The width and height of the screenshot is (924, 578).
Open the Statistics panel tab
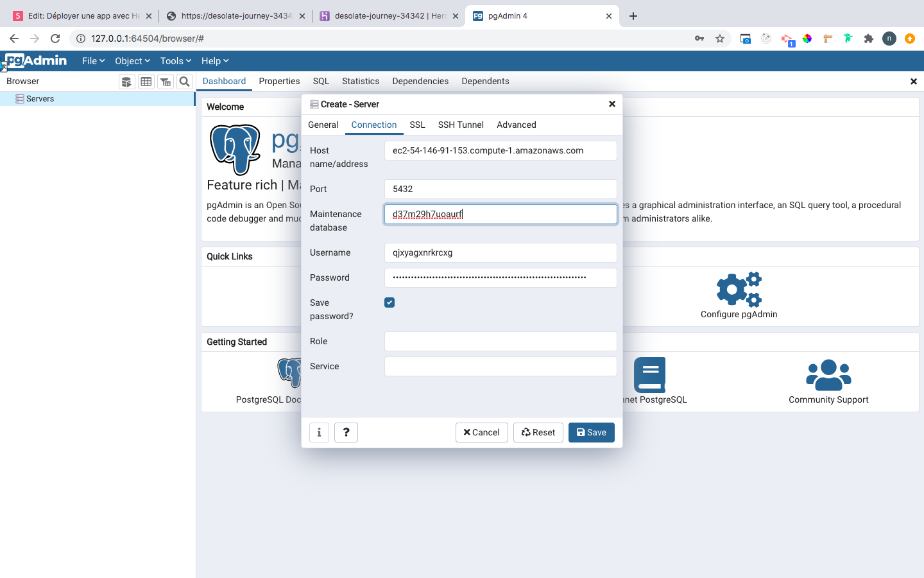361,82
